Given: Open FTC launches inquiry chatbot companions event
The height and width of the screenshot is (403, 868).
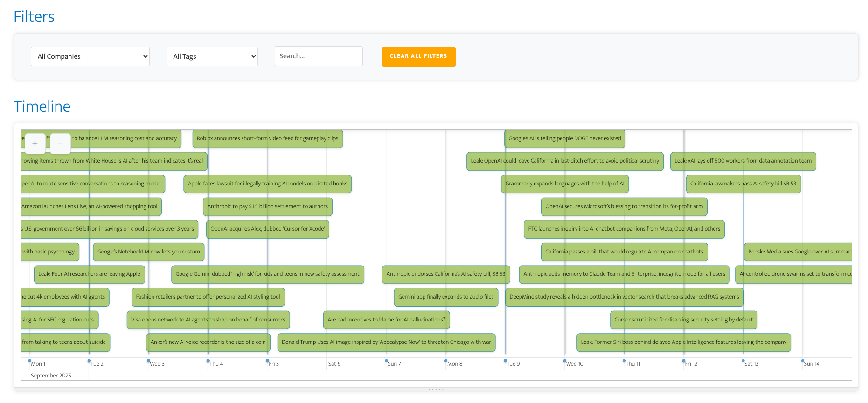Looking at the screenshot, I should click(624, 229).
